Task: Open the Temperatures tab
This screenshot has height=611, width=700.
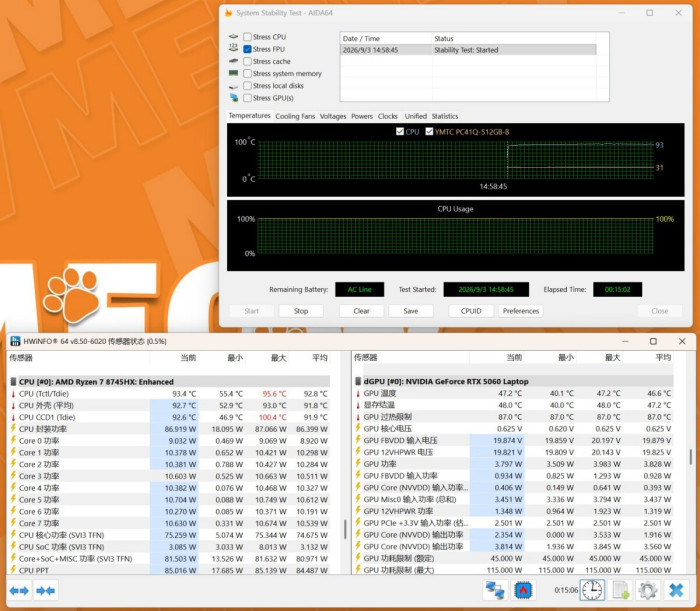Action: tap(249, 116)
